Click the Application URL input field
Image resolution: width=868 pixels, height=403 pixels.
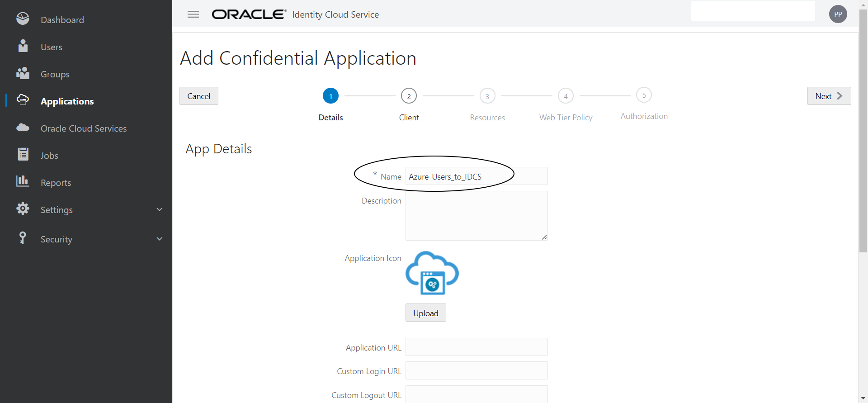(x=476, y=347)
